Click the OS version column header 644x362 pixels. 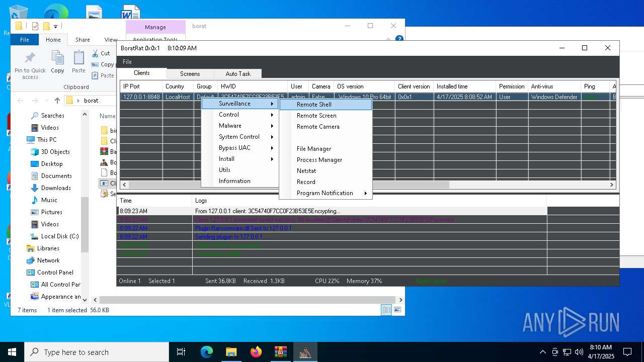click(364, 86)
